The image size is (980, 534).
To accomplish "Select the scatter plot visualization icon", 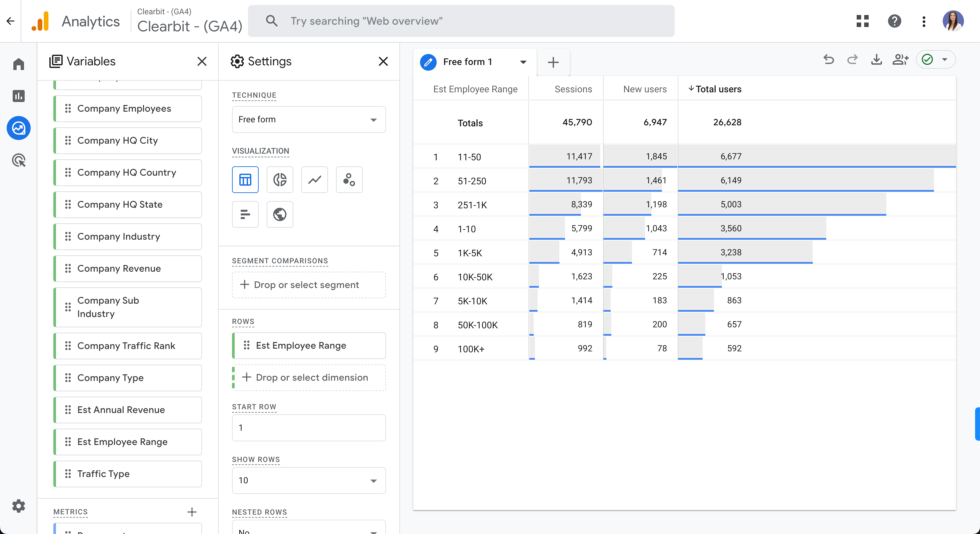I will pos(349,180).
